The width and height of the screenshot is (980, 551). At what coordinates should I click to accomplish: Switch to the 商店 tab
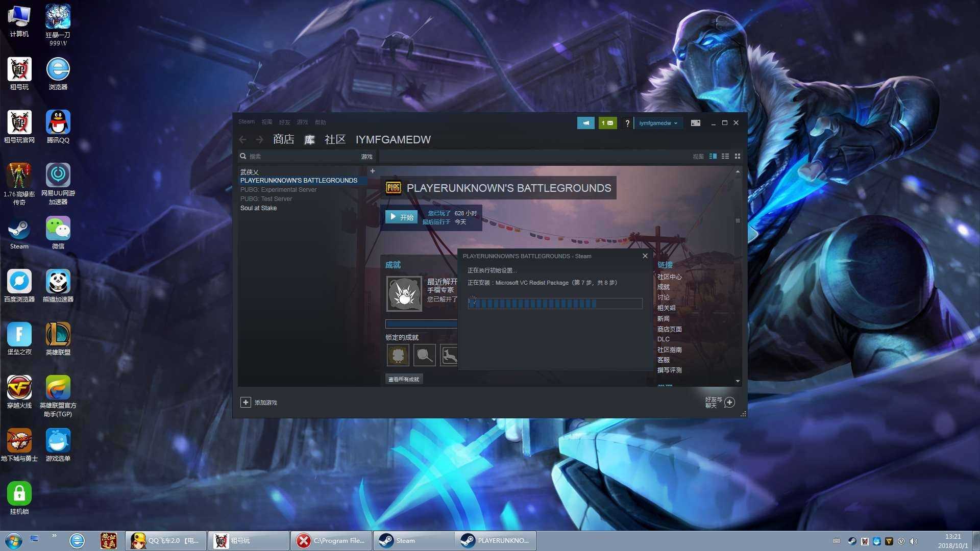pos(283,139)
